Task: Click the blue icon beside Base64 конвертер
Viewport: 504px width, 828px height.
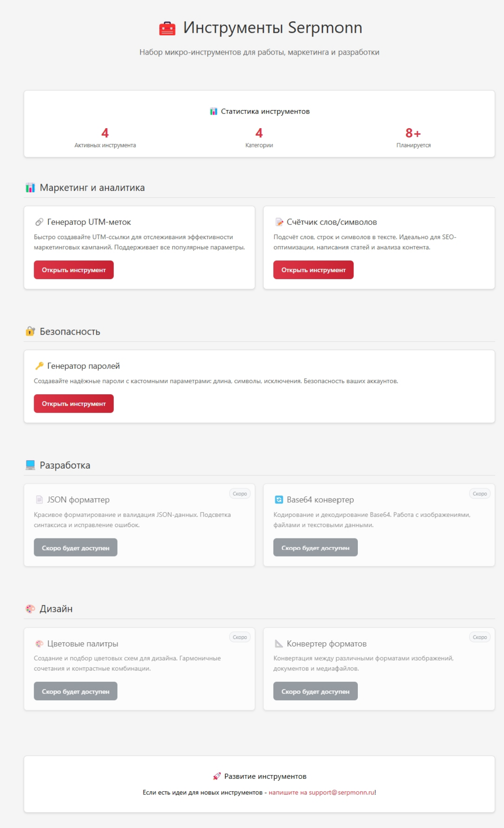Action: tap(279, 500)
